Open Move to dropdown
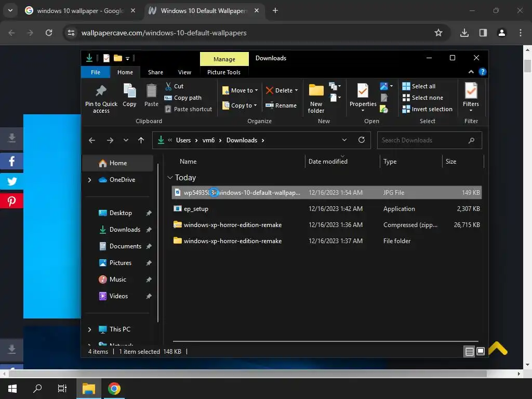This screenshot has height=399, width=532. [240, 90]
